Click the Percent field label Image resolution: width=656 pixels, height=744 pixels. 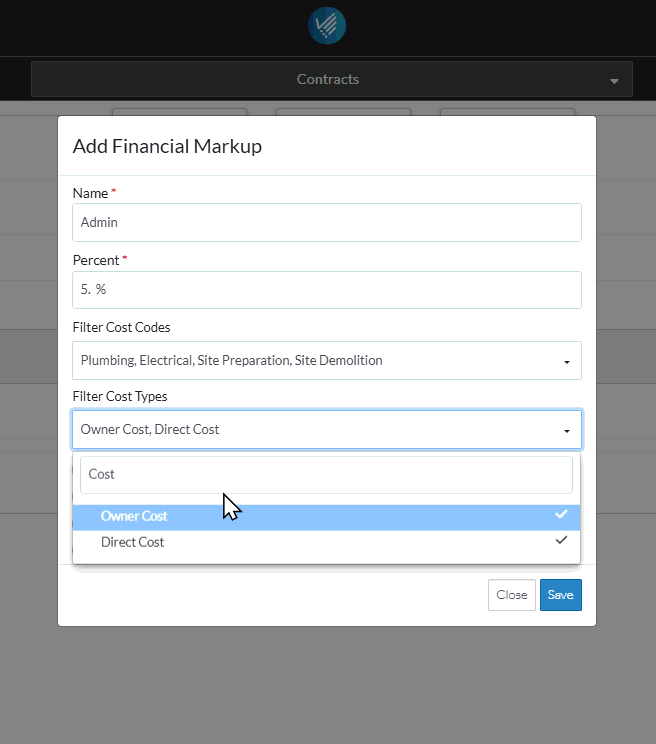coord(96,260)
